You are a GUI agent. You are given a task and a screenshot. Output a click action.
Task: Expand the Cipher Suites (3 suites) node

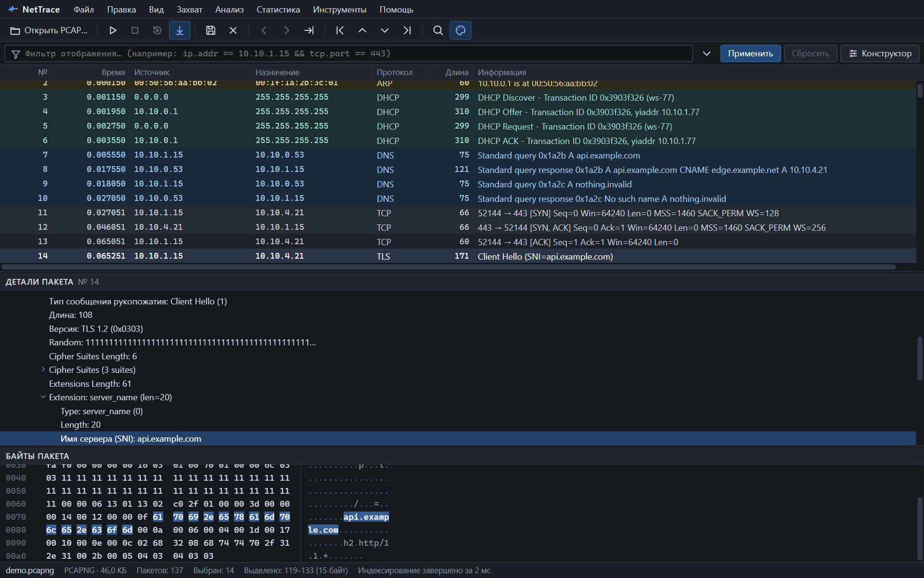pos(43,369)
